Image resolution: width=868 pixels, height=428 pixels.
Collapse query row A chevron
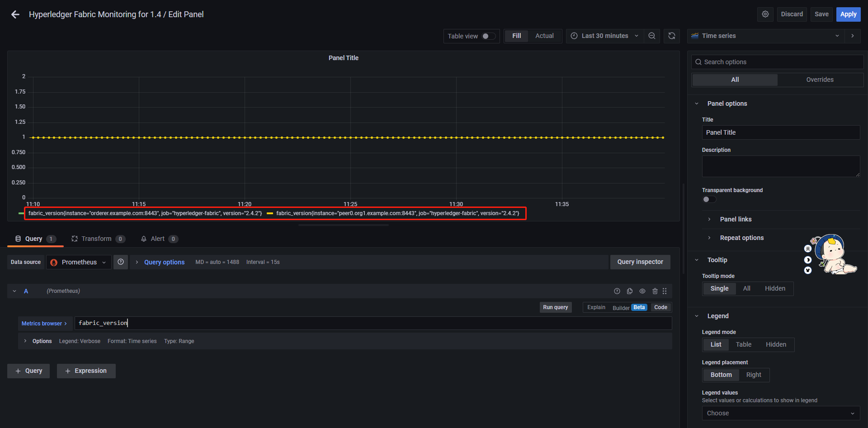(x=14, y=291)
